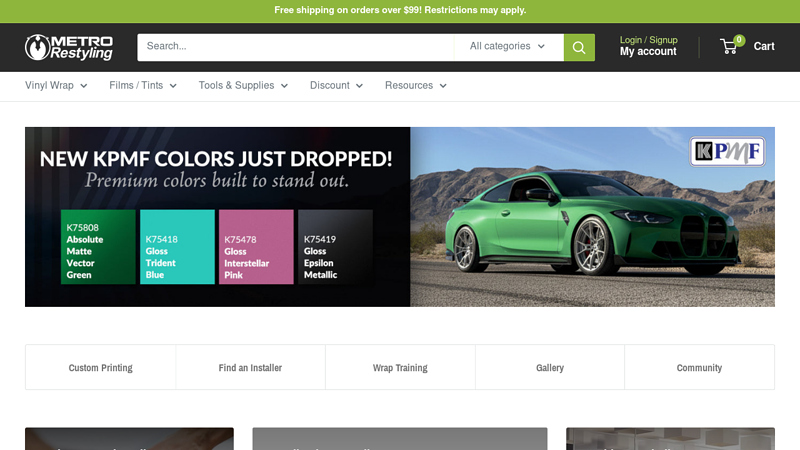Select the Gloss Interstellar Pink swatch
The height and width of the screenshot is (450, 800).
[x=256, y=247]
